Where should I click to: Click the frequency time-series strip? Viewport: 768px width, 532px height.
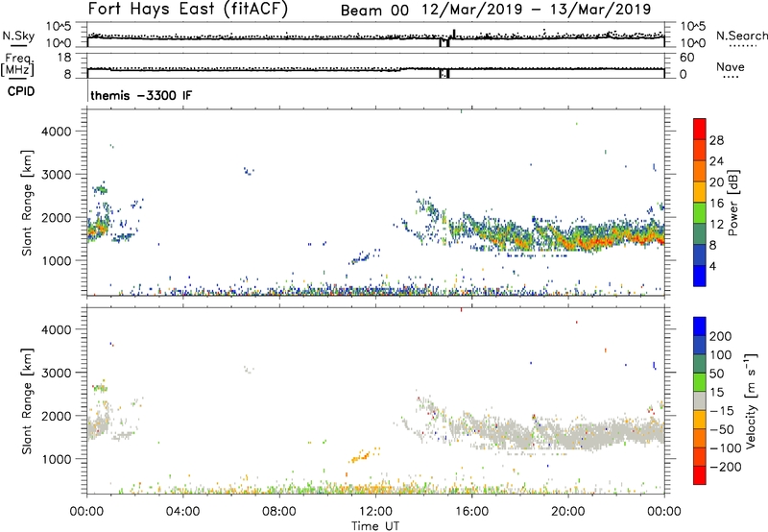pos(375,66)
